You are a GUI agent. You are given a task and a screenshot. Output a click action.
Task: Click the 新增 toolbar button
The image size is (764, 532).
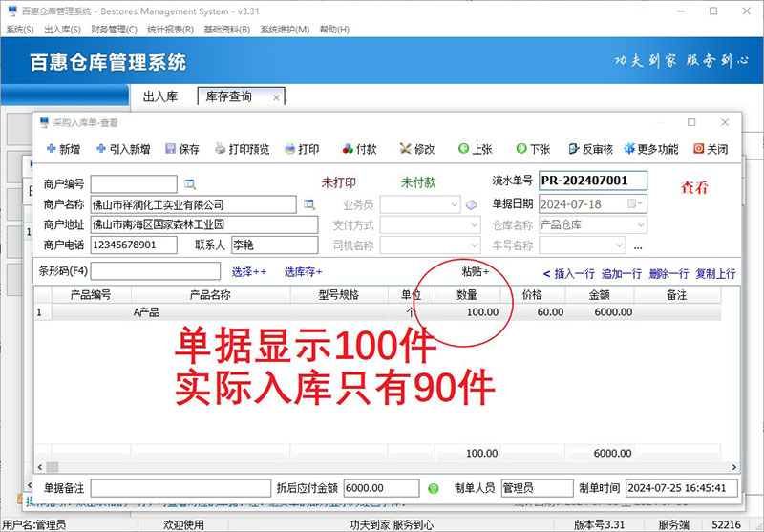tap(63, 149)
